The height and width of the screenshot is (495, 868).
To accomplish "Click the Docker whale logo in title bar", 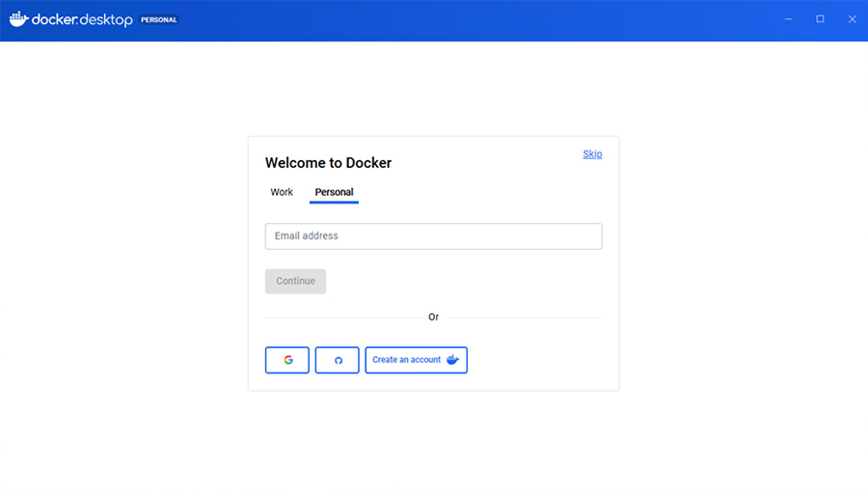I will tap(19, 19).
